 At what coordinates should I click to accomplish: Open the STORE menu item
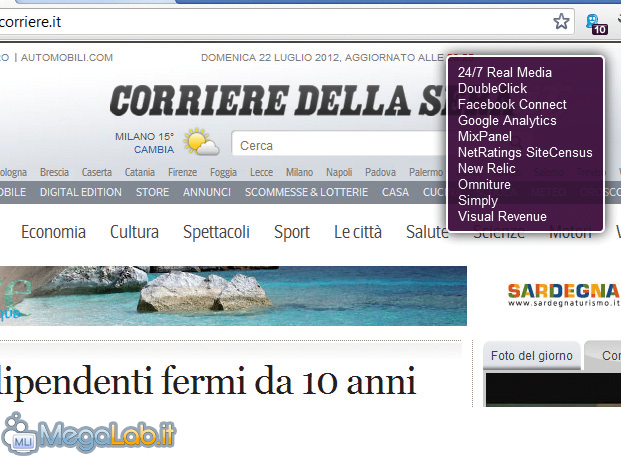pos(152,192)
